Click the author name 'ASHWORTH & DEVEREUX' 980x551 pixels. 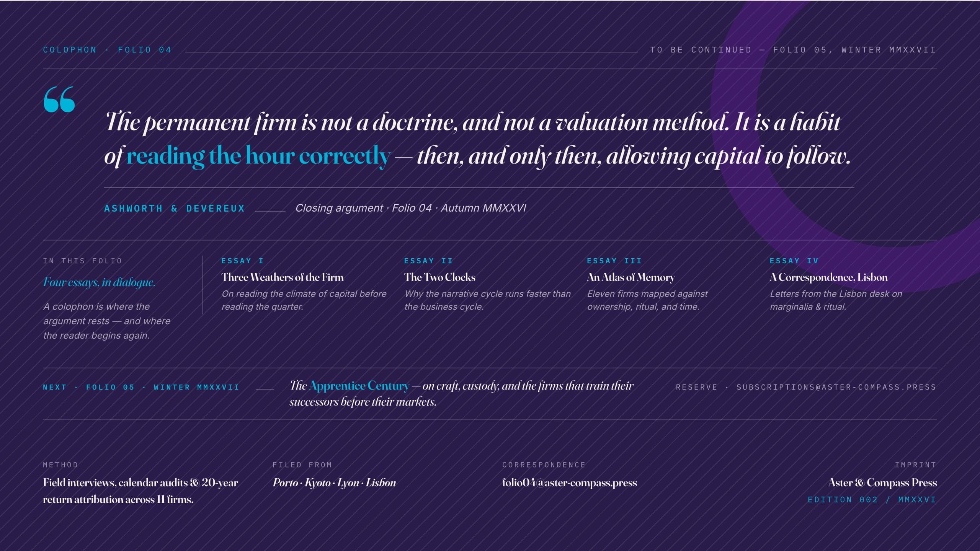click(x=175, y=208)
